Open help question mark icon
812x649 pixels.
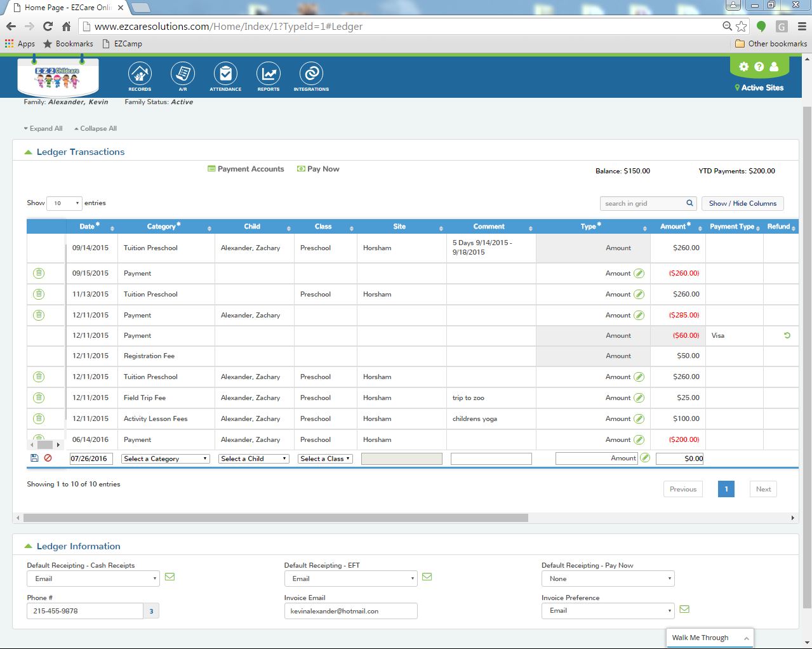(x=759, y=67)
